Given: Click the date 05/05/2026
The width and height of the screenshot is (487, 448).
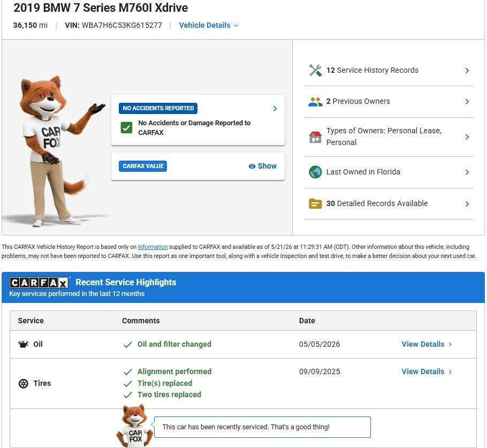Looking at the screenshot, I should tap(319, 344).
